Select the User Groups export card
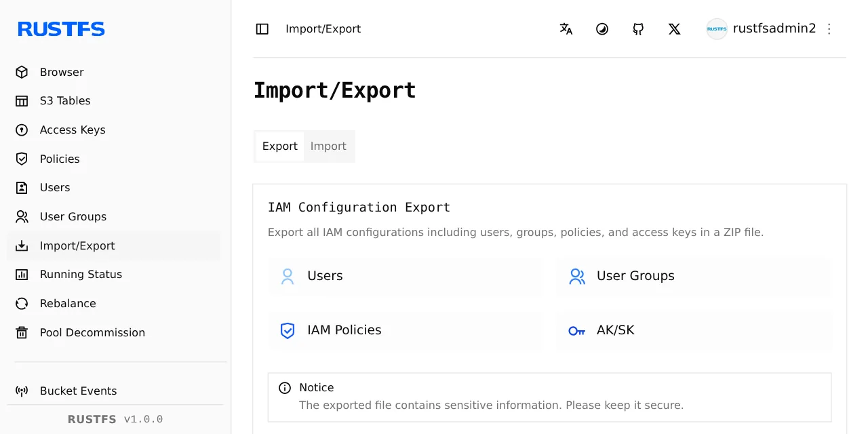This screenshot has width=868, height=434. coord(694,276)
